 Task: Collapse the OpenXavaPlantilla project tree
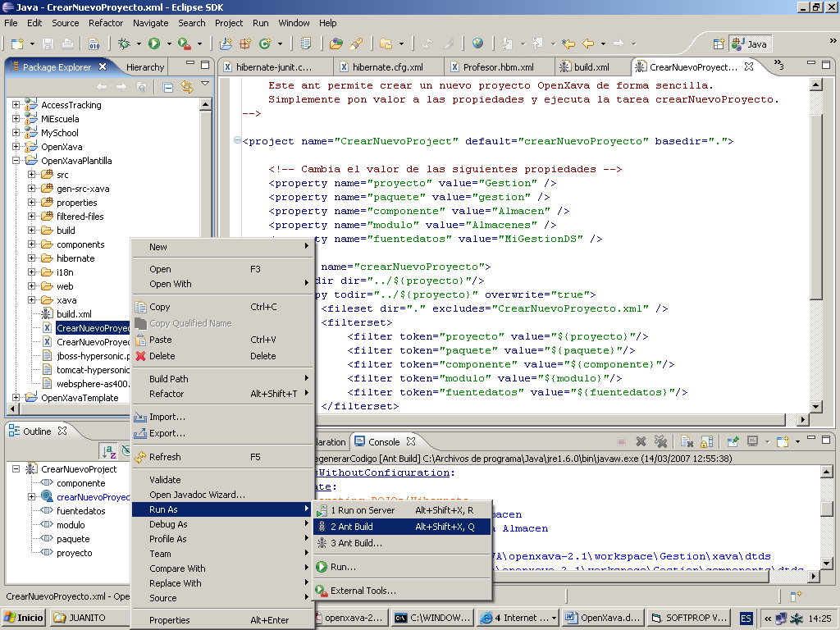(16, 161)
